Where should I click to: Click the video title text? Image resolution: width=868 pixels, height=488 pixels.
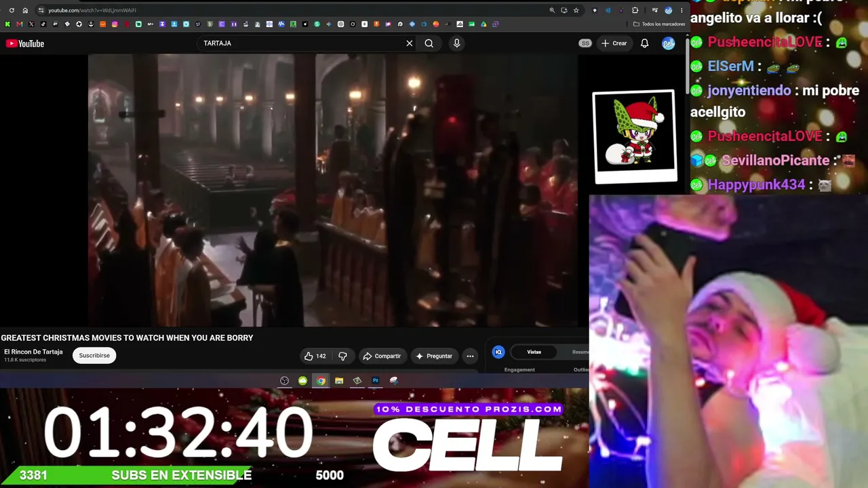click(x=127, y=338)
